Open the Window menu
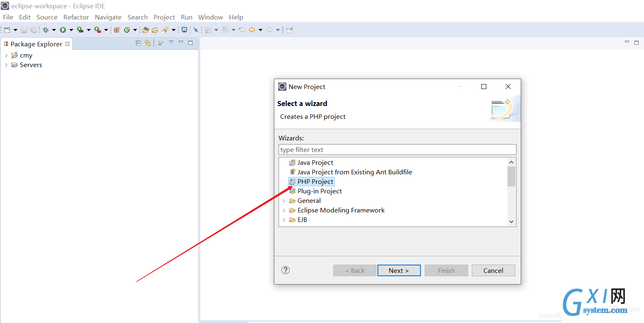 point(211,17)
